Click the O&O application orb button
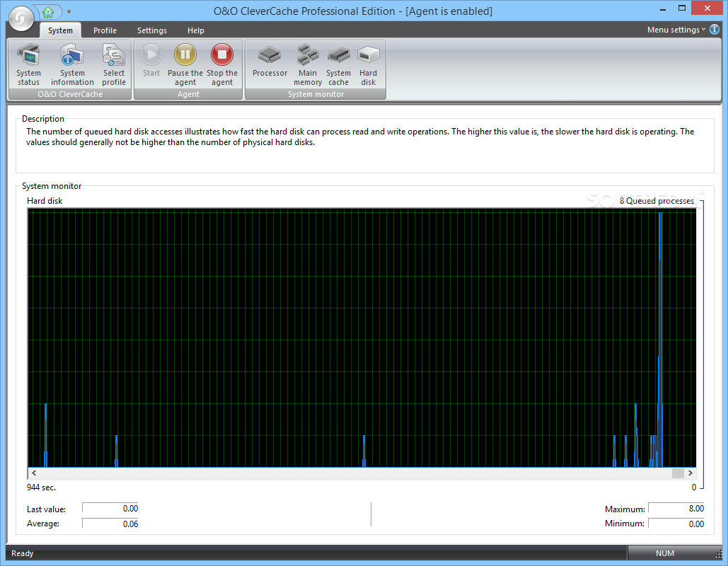Viewport: 728px width, 566px height. (21, 18)
